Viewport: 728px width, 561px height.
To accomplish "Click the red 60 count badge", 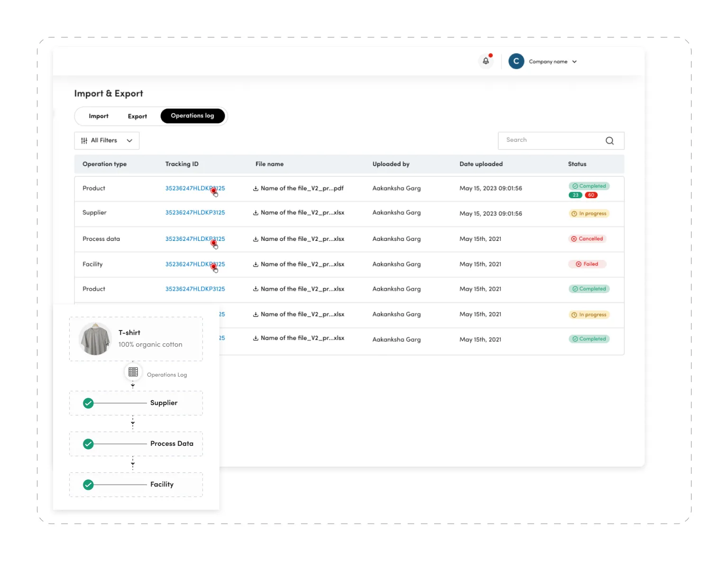I will click(591, 195).
